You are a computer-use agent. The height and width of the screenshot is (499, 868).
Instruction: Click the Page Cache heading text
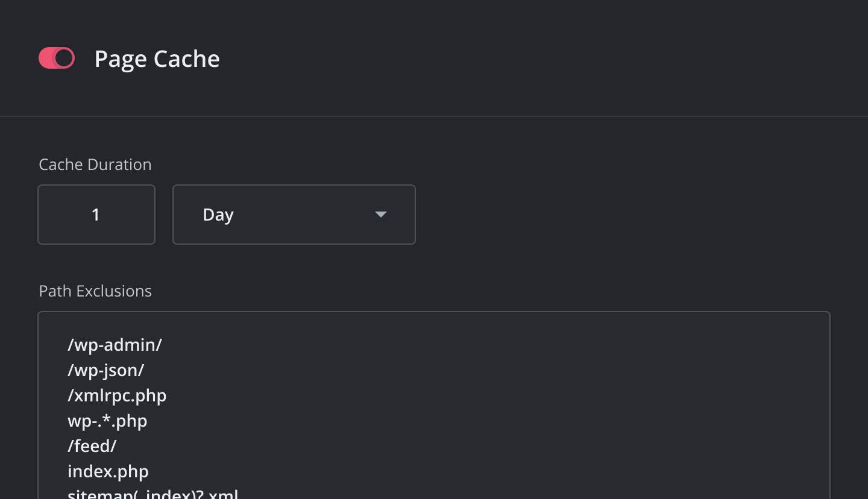(x=157, y=58)
